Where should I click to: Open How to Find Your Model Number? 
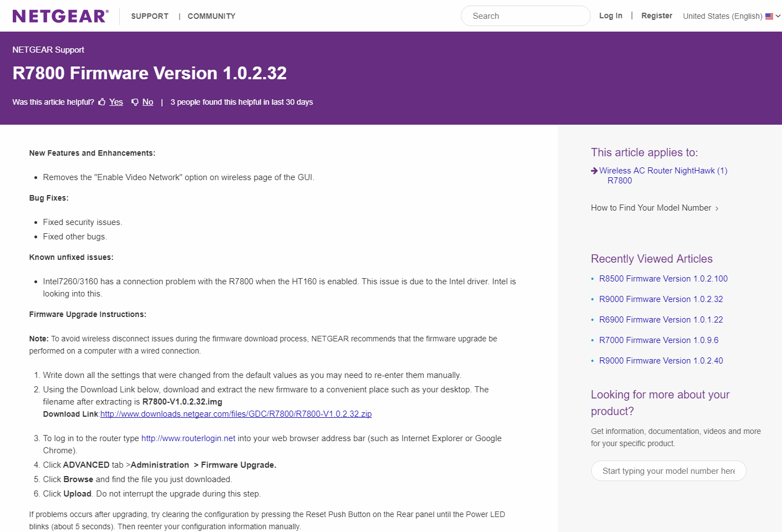click(x=651, y=208)
